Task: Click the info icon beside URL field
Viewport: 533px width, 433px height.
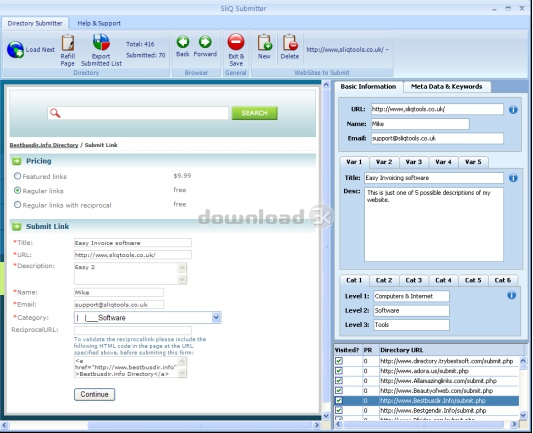Action: point(513,110)
